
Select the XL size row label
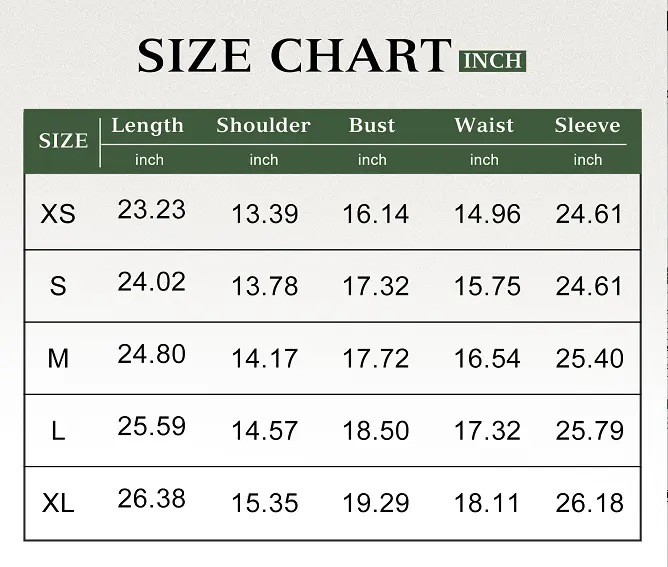pos(59,503)
